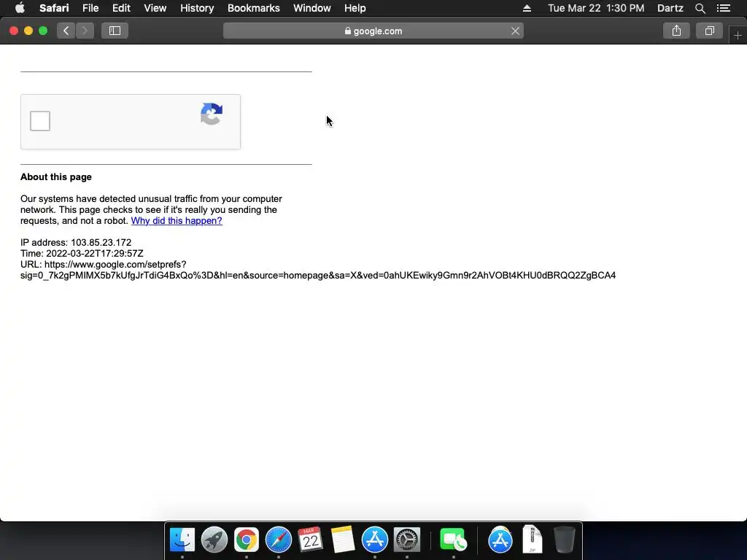Open the File menu
Image resolution: width=747 pixels, height=560 pixels.
click(x=90, y=8)
